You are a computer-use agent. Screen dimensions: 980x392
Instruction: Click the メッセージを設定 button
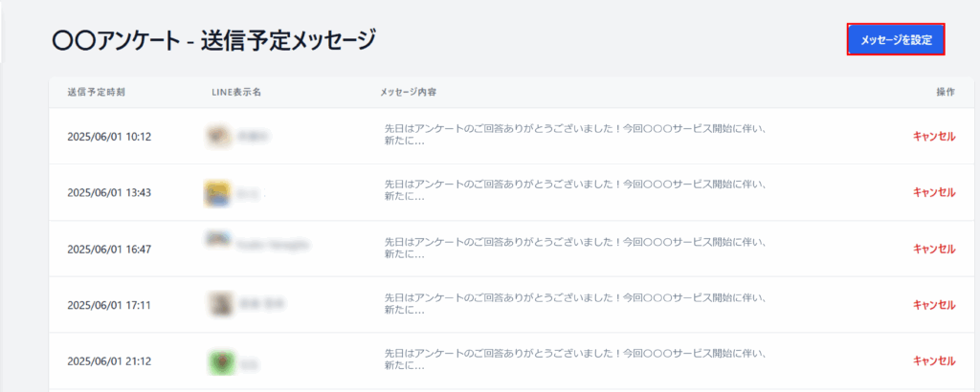(896, 40)
